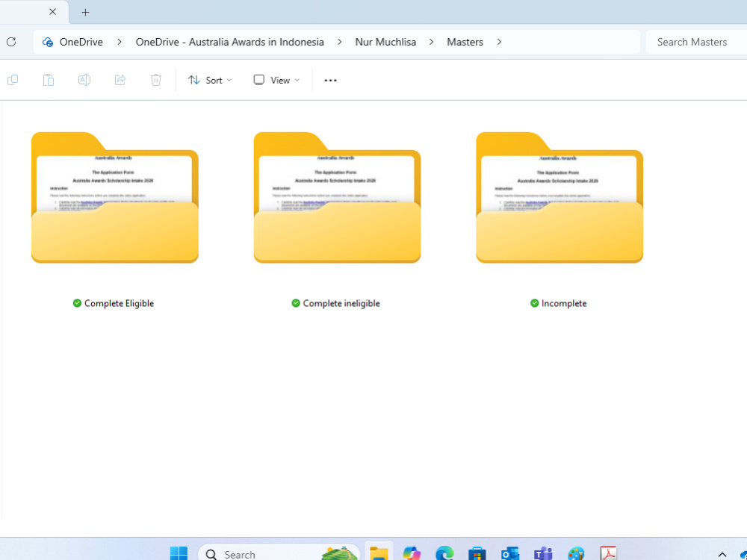Select the Complete Eligible folder thumbnail
Viewport: 747px width, 560px height.
[x=115, y=197]
